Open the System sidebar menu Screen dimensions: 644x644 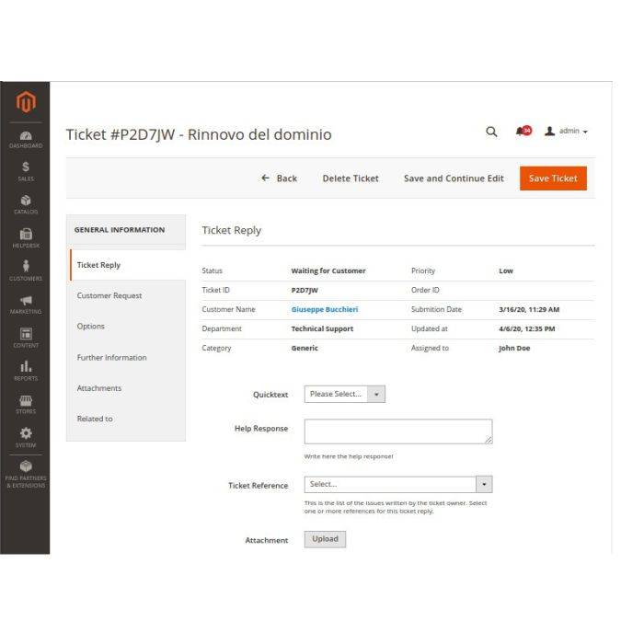click(26, 437)
